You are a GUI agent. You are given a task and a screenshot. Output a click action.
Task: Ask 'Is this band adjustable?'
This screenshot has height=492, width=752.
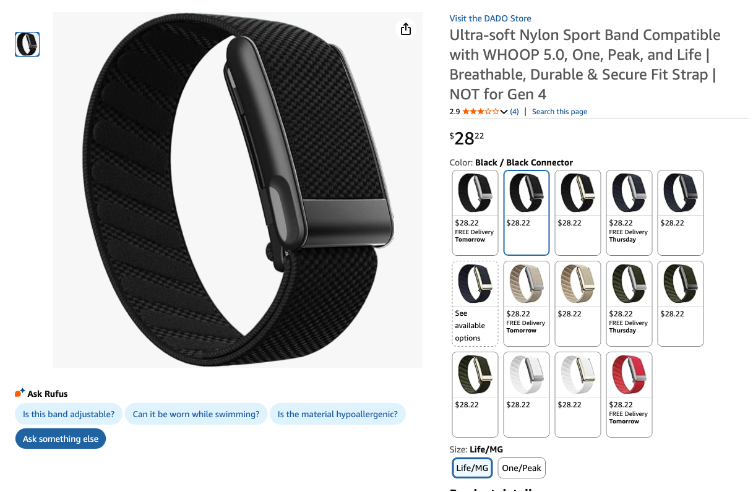click(x=69, y=414)
